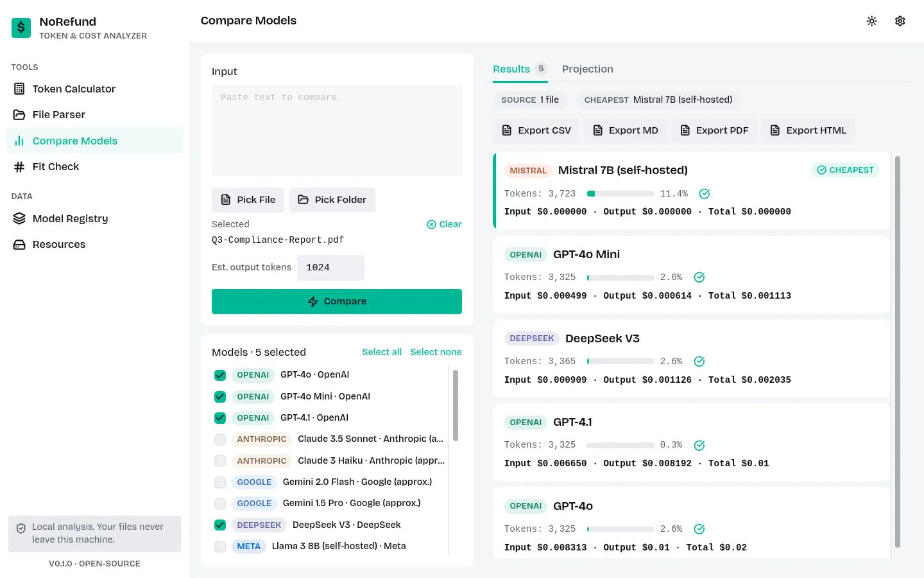Deselect the DeepSeek V3 · DeepSeek checkbox
The image size is (924, 578).
click(x=220, y=525)
